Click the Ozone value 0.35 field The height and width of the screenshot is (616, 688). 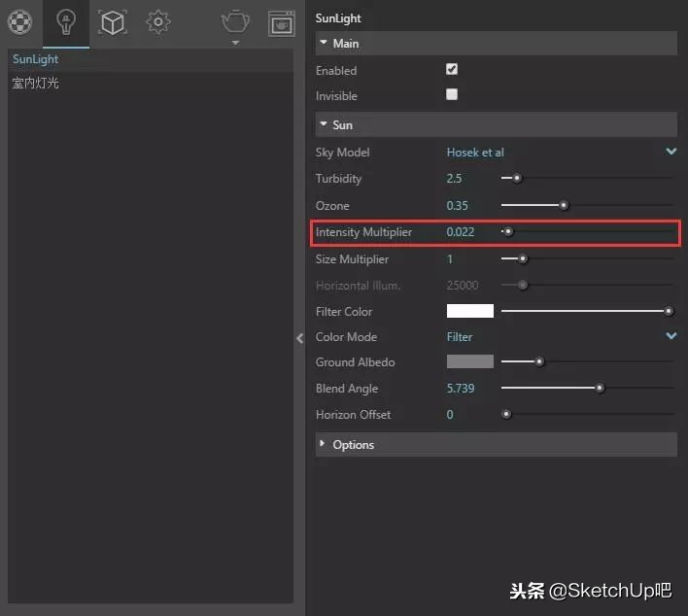tap(457, 206)
